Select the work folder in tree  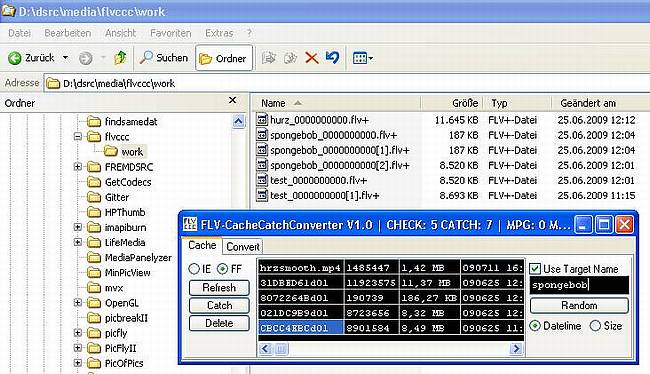132,152
